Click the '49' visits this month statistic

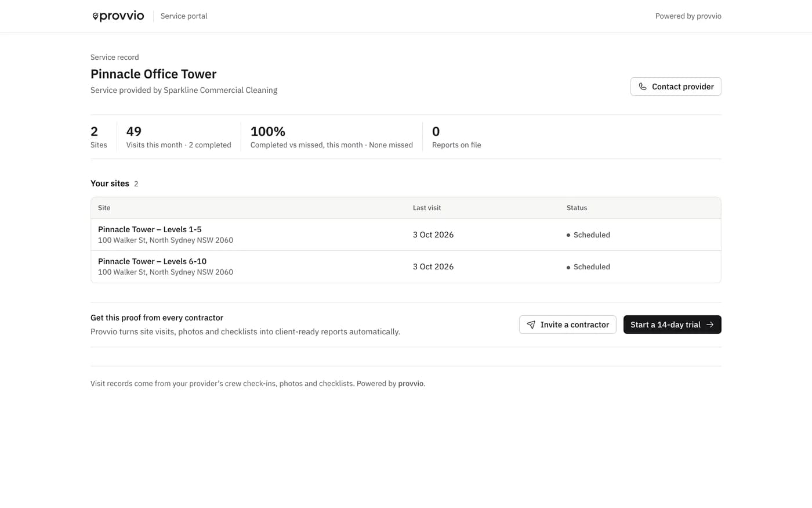pyautogui.click(x=179, y=137)
